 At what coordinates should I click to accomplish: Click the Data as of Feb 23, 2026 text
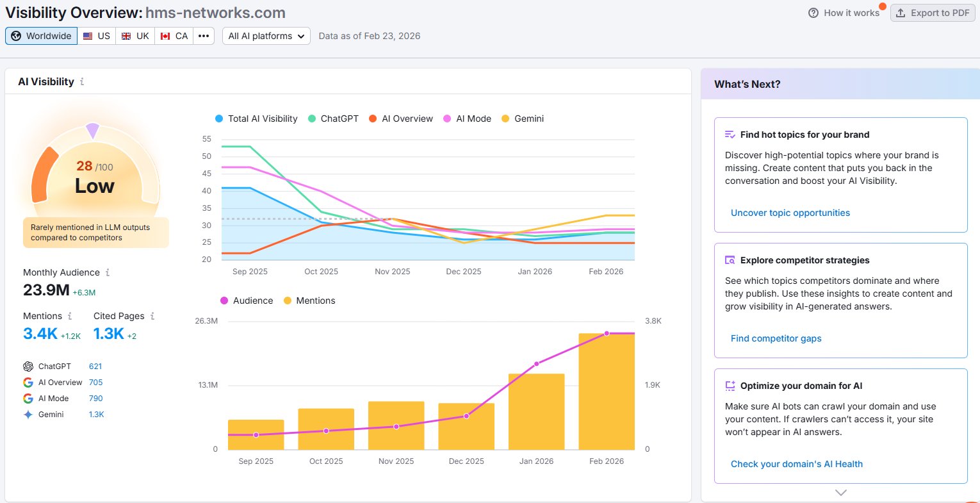[370, 36]
